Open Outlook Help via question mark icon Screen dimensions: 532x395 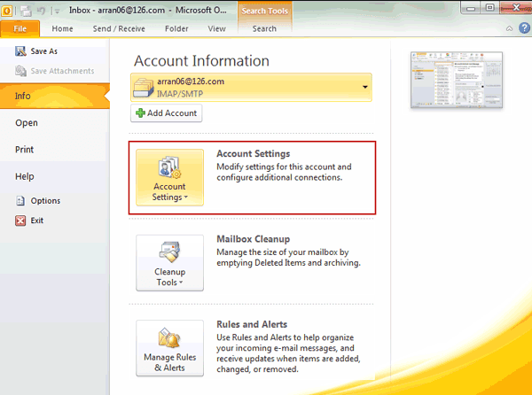click(x=524, y=27)
